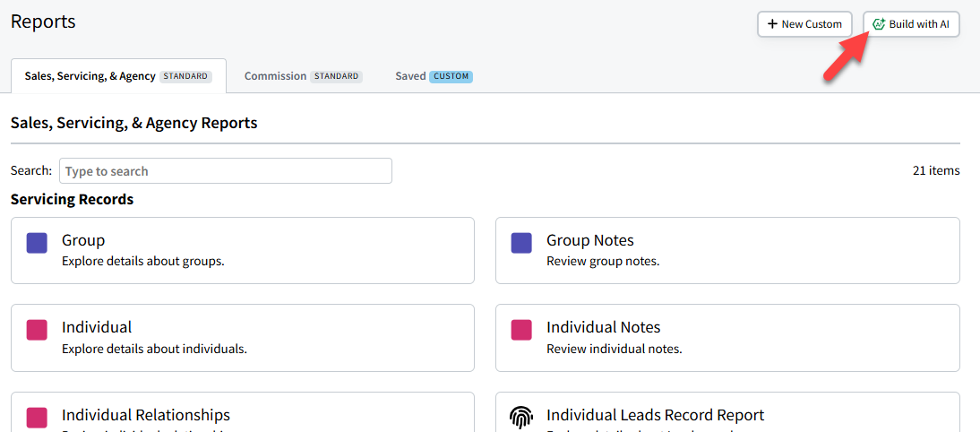Click the CUSTOM badge on Saved tab
The width and height of the screenshot is (980, 432).
pos(451,76)
